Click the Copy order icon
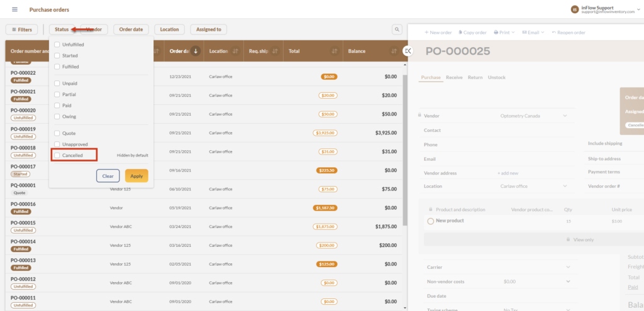 point(460,33)
